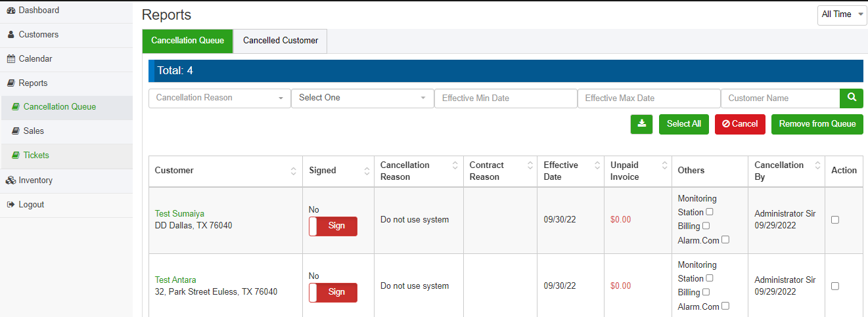The height and width of the screenshot is (317, 868).
Task: Switch to the Cancelled Customer tab
Action: [x=281, y=41]
